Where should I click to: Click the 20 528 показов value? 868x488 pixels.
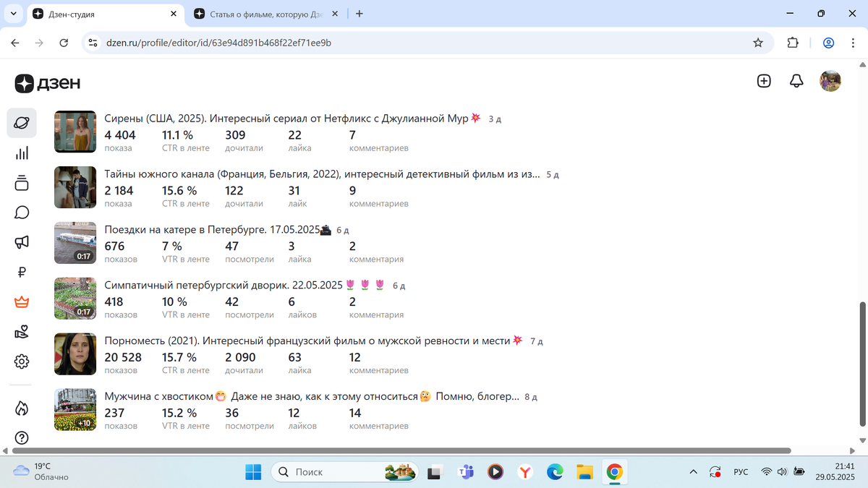tap(123, 362)
